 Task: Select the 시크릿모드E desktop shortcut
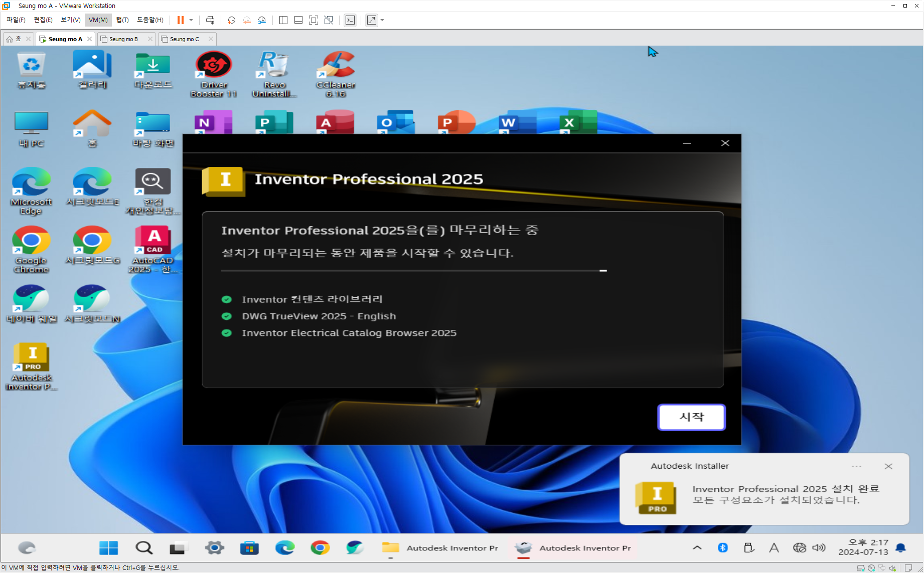point(92,187)
